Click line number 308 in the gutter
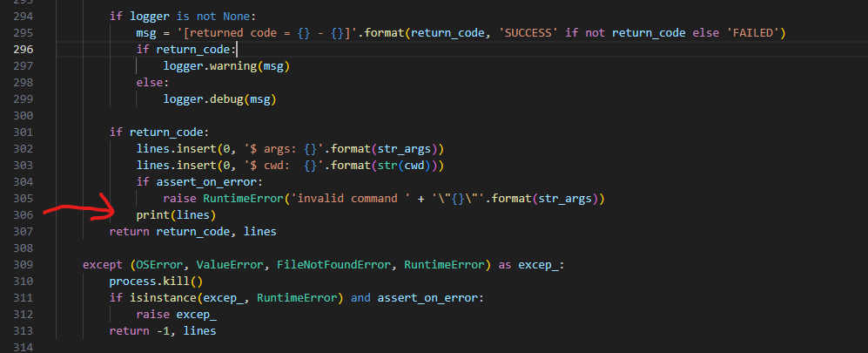868x353 pixels. point(24,248)
